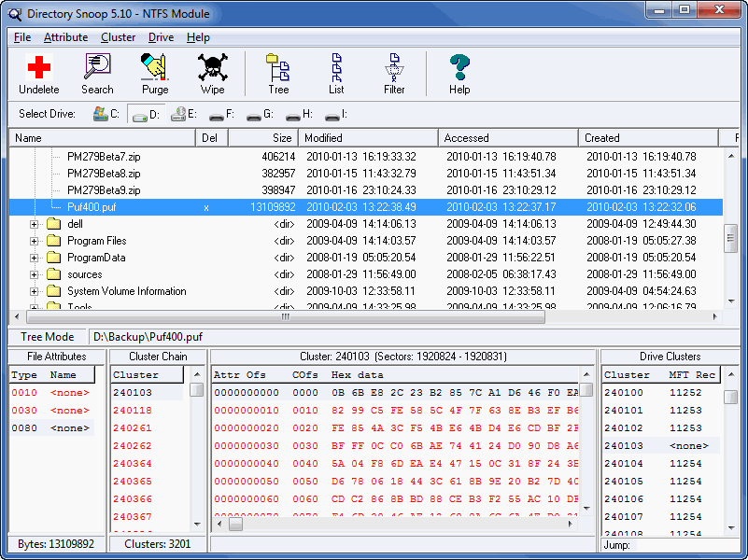Switch to List view
Image resolution: width=748 pixels, height=560 pixels.
(x=335, y=73)
